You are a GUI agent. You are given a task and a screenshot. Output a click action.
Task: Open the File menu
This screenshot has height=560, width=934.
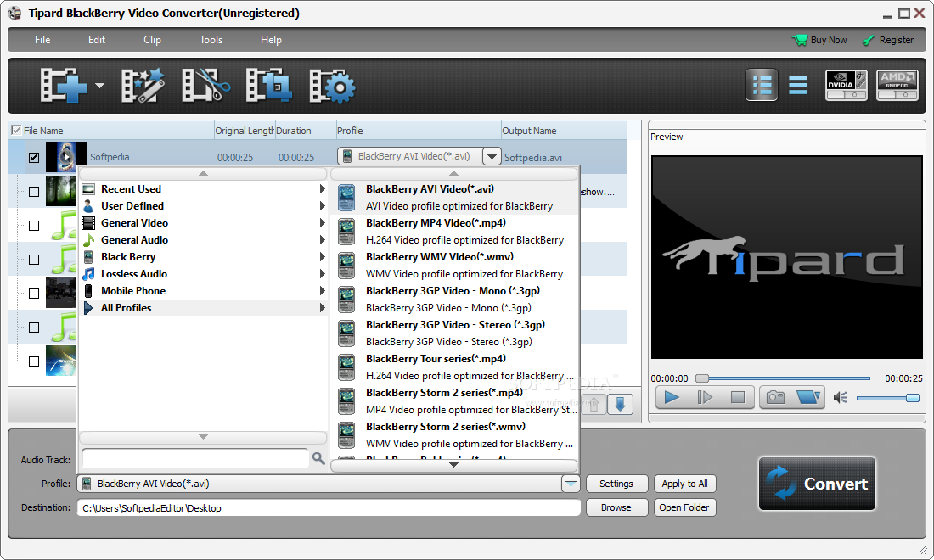tap(42, 40)
